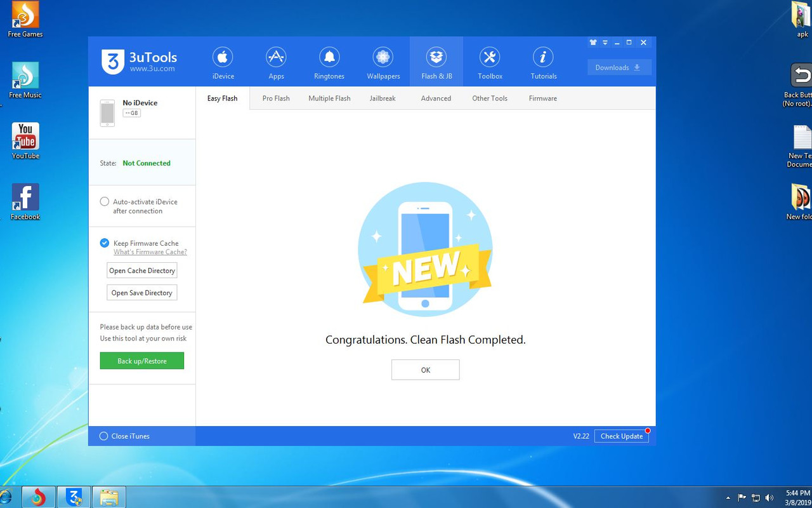Image resolution: width=812 pixels, height=508 pixels.
Task: Click the NEW phone illustration
Action: (x=425, y=250)
